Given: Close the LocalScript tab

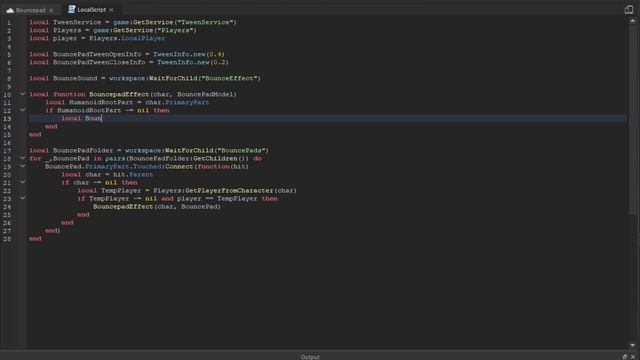Looking at the screenshot, I should pyautogui.click(x=111, y=10).
